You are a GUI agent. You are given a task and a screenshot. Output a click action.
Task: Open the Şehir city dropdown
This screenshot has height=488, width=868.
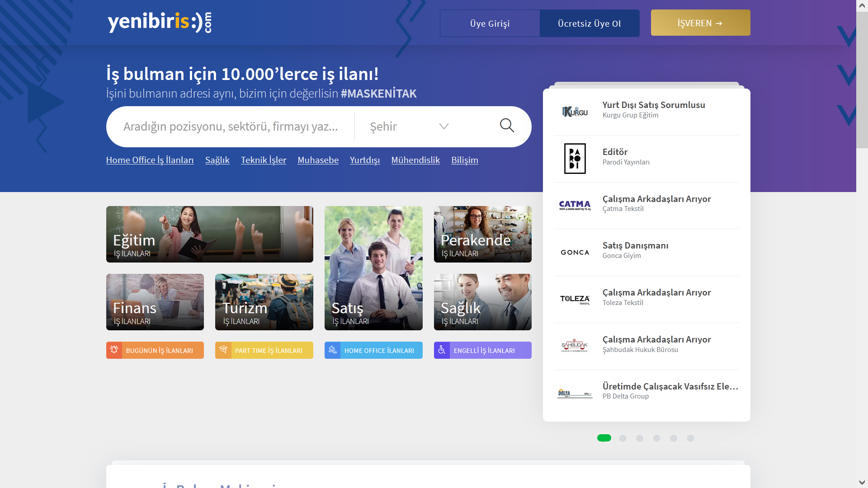(409, 127)
